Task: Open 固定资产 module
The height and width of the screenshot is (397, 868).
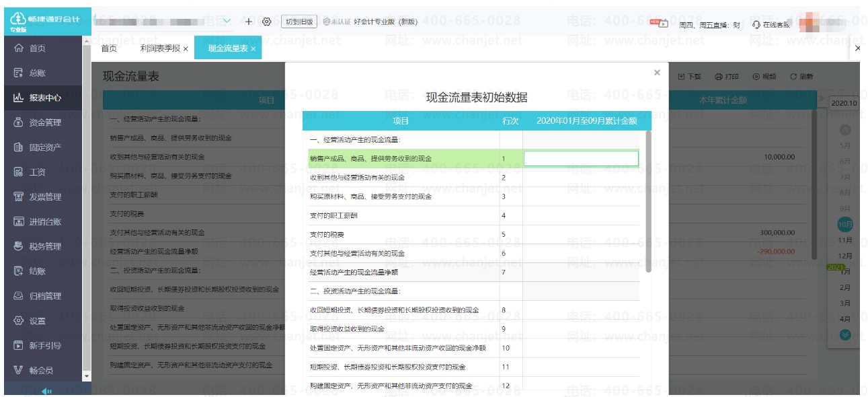Action: click(44, 147)
